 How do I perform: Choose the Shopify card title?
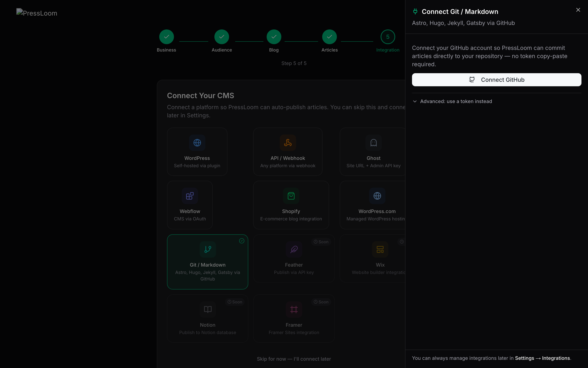click(x=291, y=211)
